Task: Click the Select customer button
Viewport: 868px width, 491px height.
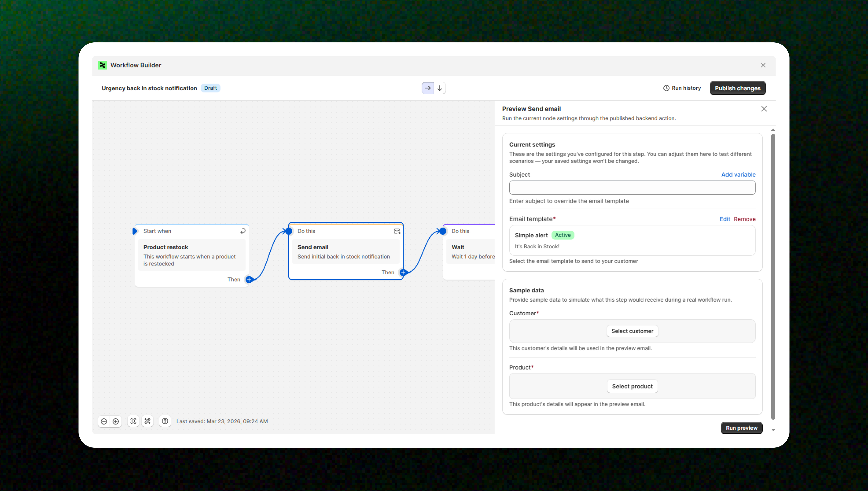Action: coord(632,331)
